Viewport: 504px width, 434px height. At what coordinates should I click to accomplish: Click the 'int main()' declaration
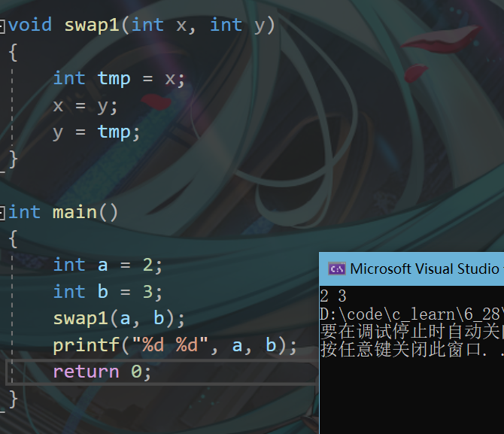coord(63,213)
